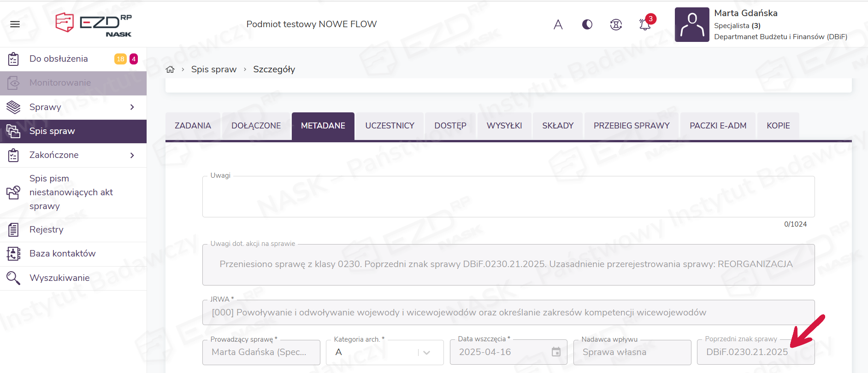Open Wyszukiwanie search in sidebar
Image resolution: width=868 pixels, height=373 pixels.
[x=59, y=278]
